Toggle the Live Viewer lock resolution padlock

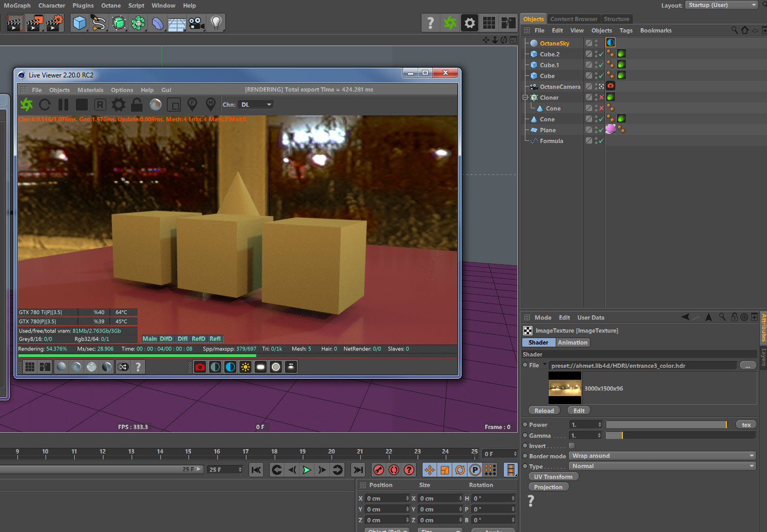tap(137, 105)
